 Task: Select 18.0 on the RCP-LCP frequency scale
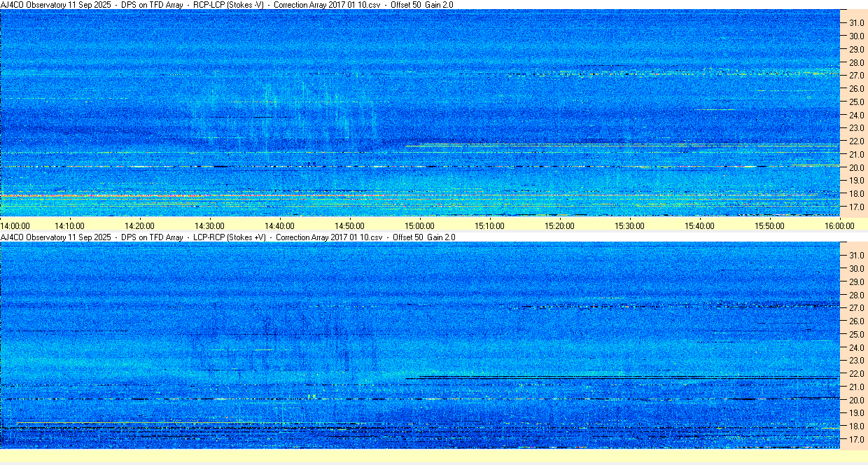857,194
